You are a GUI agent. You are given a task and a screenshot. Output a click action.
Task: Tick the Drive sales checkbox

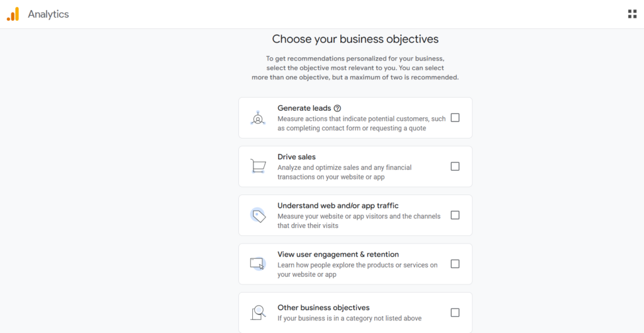tap(455, 166)
